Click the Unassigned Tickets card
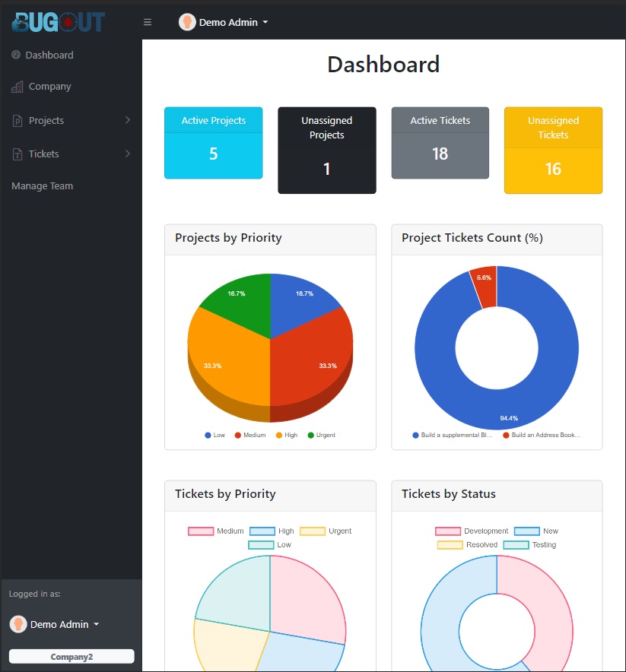 [553, 151]
